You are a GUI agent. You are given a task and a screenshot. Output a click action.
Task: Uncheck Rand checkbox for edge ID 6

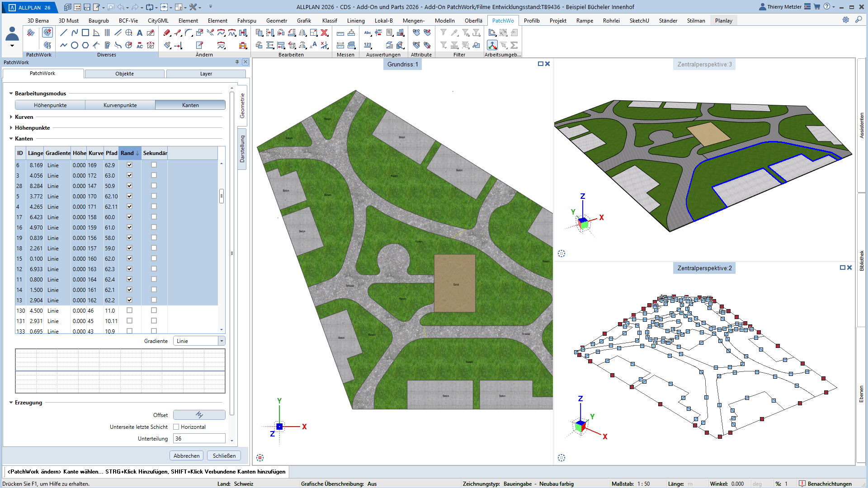[x=129, y=165]
